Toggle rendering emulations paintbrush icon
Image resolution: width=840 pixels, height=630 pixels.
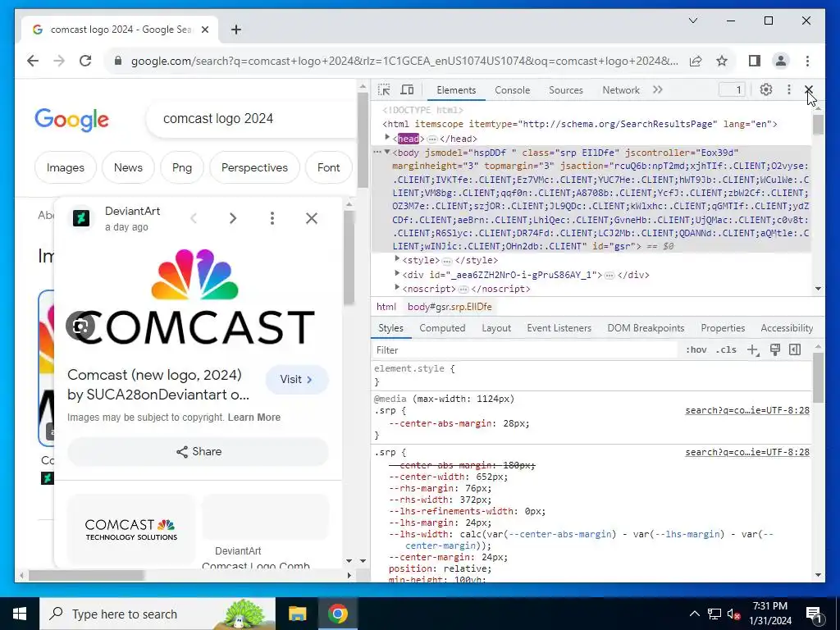pyautogui.click(x=774, y=349)
